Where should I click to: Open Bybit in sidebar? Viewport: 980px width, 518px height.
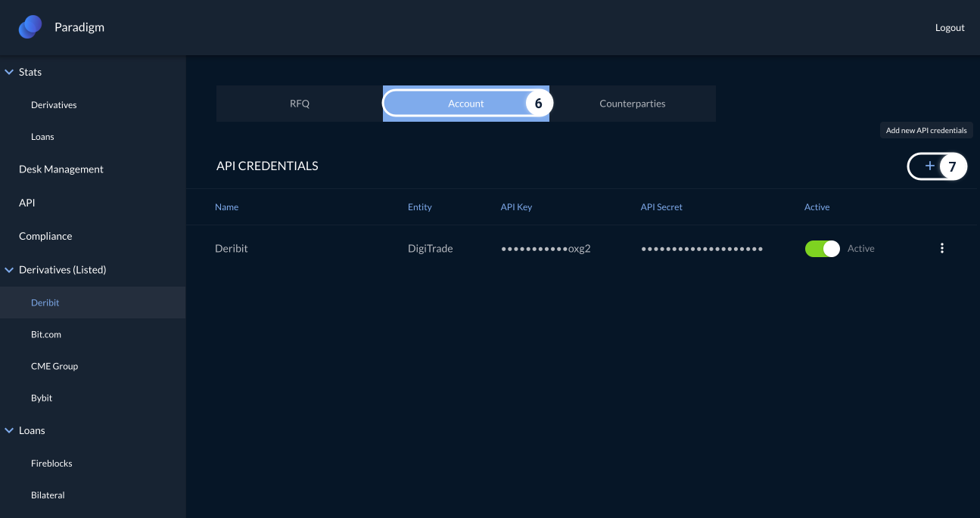click(42, 398)
